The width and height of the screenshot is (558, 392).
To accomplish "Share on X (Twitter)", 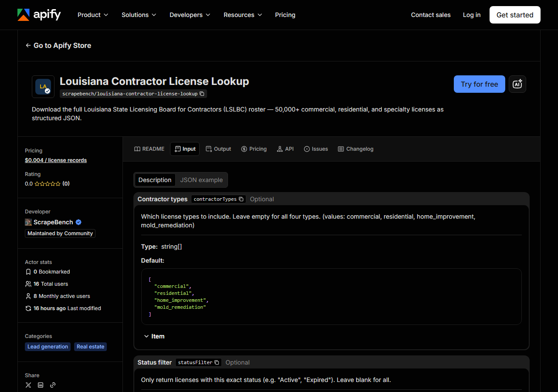I will coord(28,385).
